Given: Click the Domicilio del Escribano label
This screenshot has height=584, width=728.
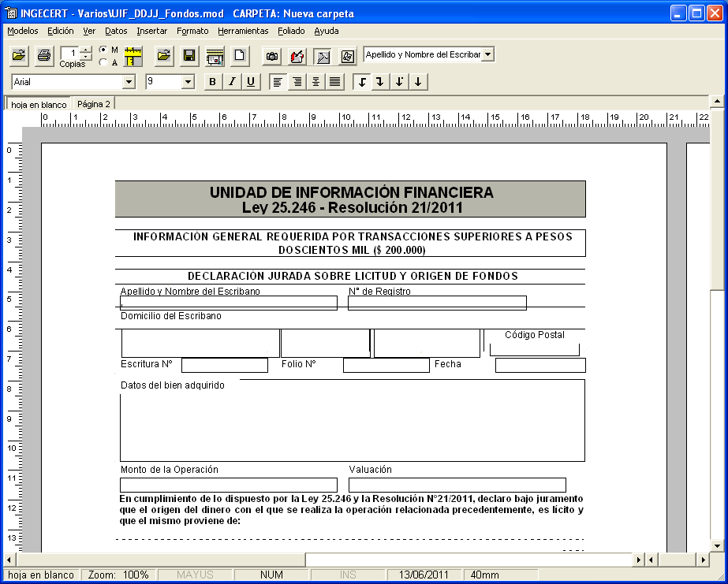Looking at the screenshot, I should point(171,316).
